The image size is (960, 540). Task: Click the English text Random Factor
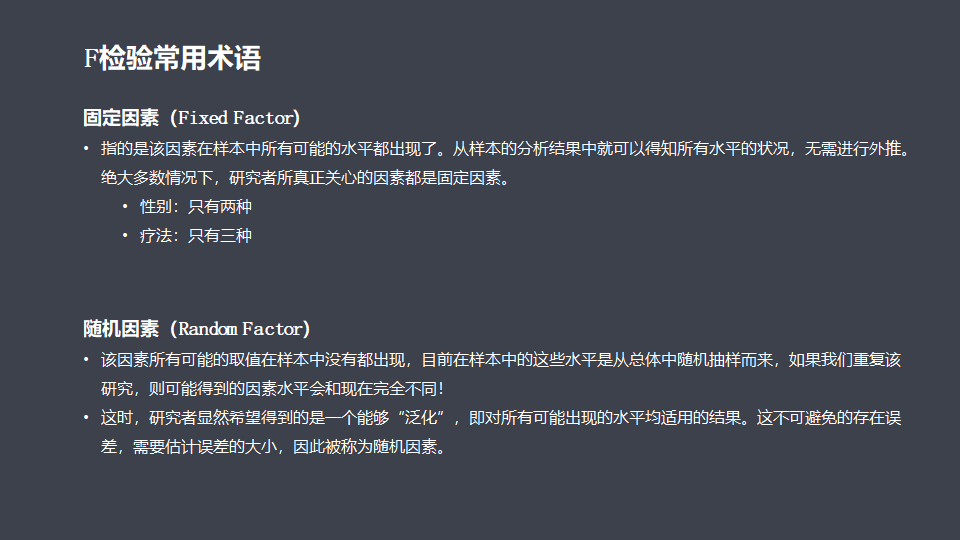click(241, 329)
